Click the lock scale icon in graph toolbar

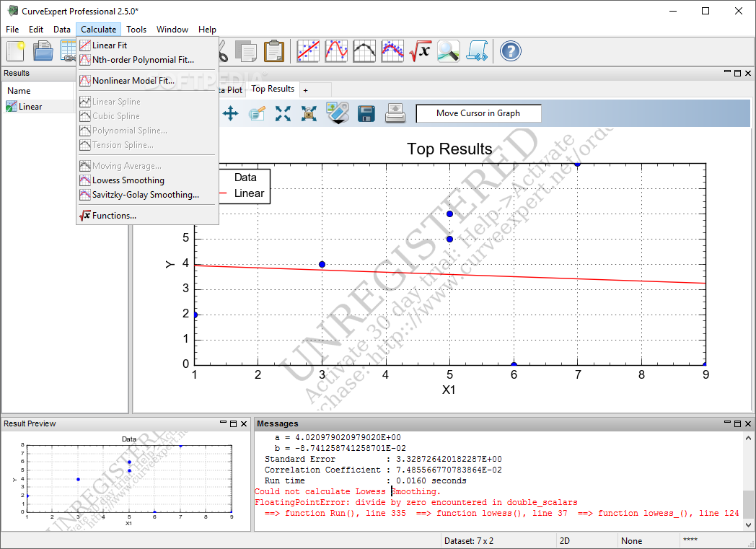pos(309,114)
